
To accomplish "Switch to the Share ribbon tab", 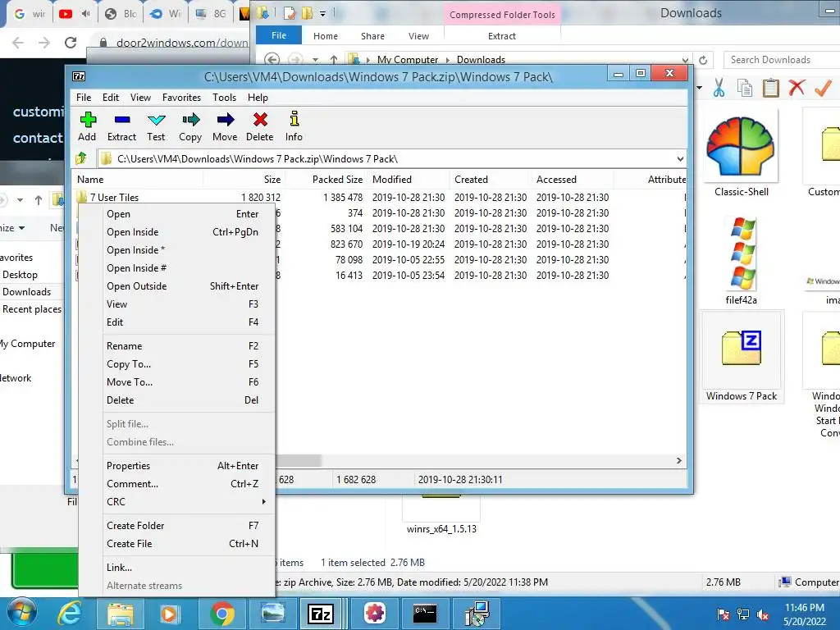I will [x=373, y=36].
